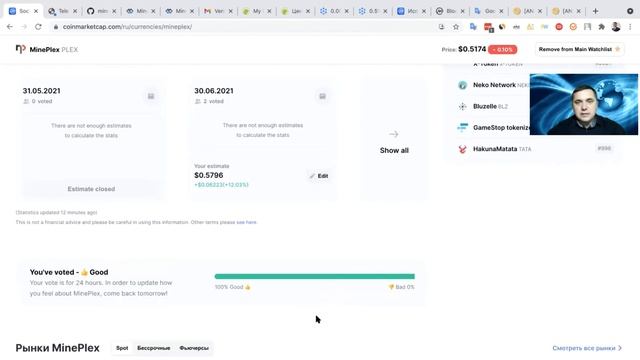Close the first active 'Soc' tab
This screenshot has height=360, width=640.
(x=36, y=11)
